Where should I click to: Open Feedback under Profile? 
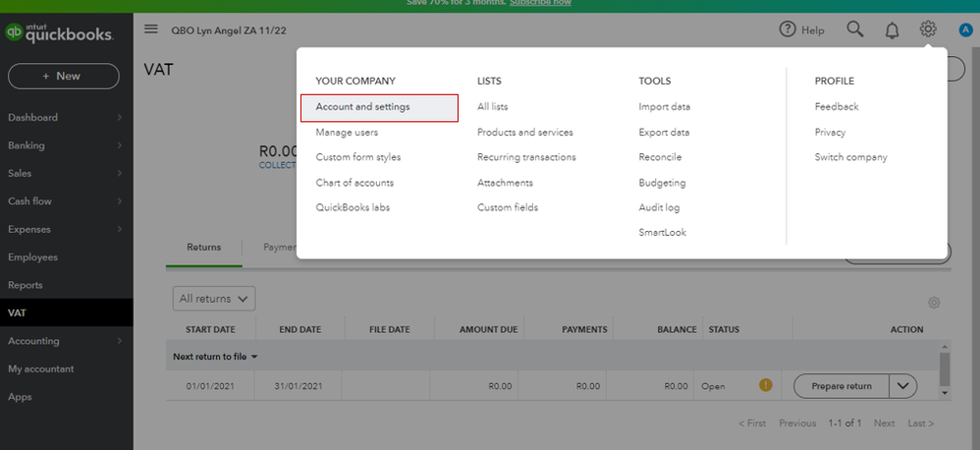tap(837, 107)
